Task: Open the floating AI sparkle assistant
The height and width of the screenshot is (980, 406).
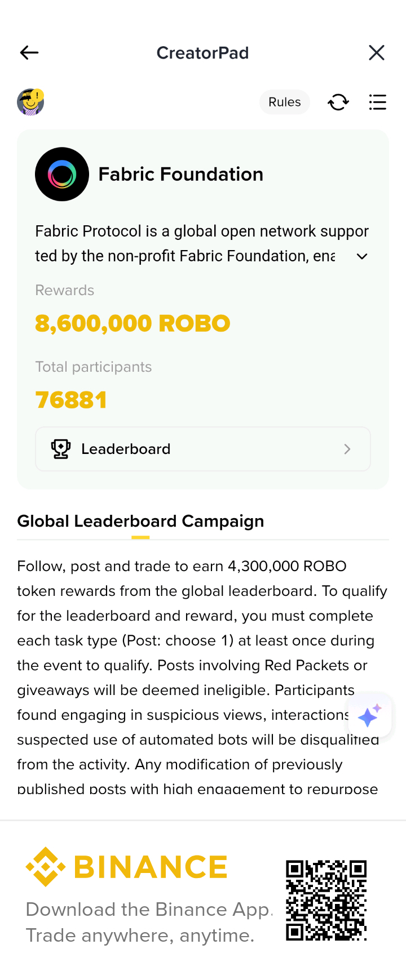Action: coord(370,715)
